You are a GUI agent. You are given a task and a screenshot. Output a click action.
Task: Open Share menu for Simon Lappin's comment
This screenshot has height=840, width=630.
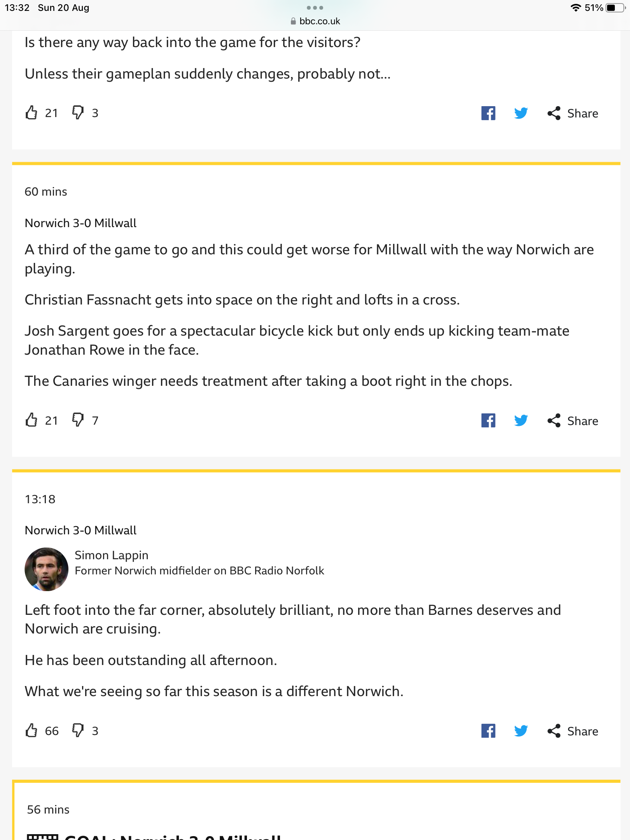[573, 731]
